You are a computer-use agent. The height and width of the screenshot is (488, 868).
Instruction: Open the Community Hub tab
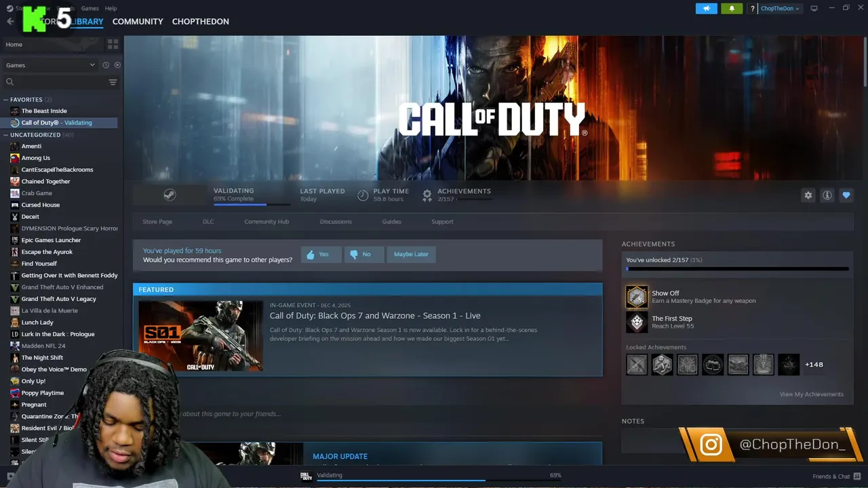pyautogui.click(x=267, y=222)
